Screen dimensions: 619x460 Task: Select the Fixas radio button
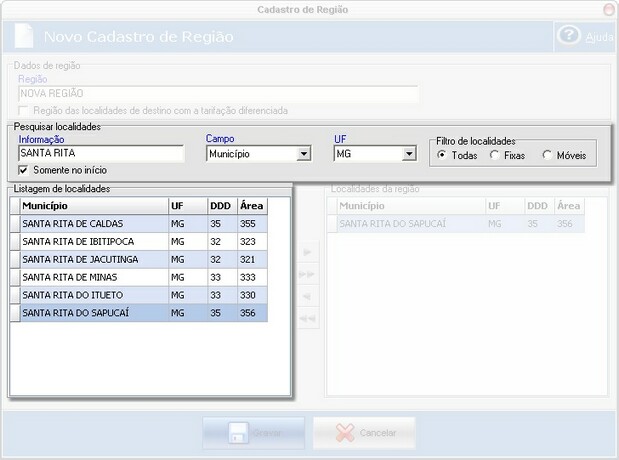click(x=494, y=155)
